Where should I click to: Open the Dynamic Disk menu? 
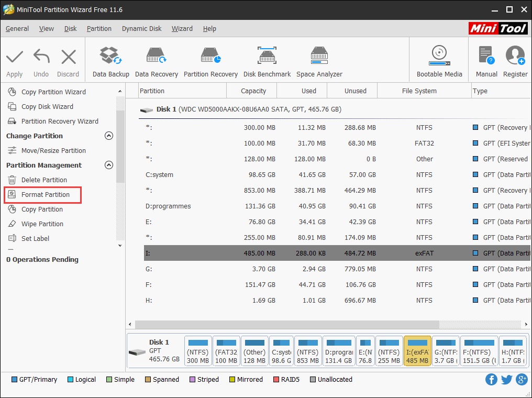[x=141, y=29]
